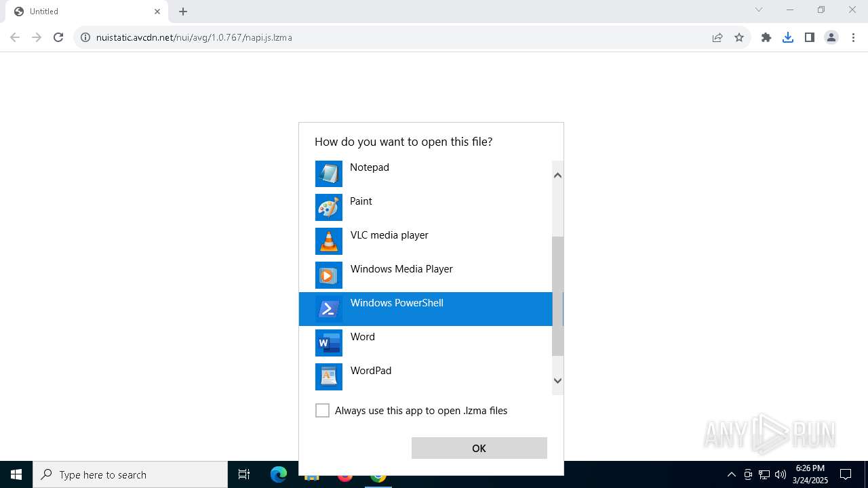This screenshot has width=868, height=488.
Task: Go back in Chrome
Action: click(x=15, y=37)
